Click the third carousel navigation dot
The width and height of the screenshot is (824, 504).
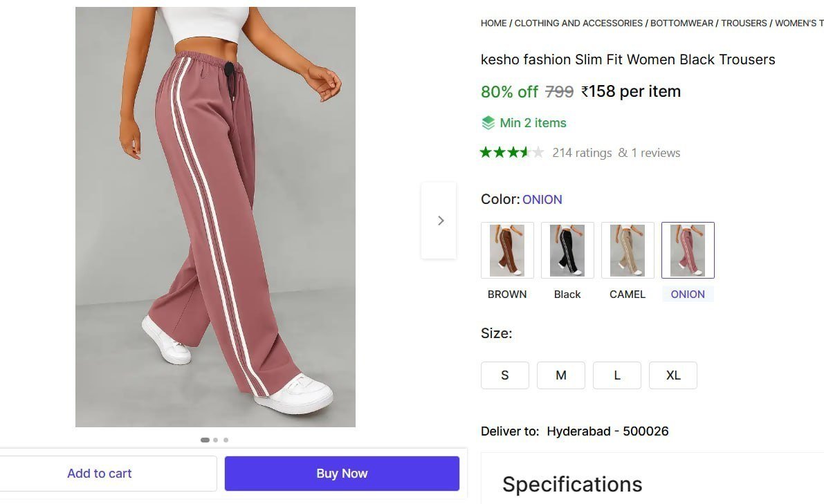click(225, 440)
